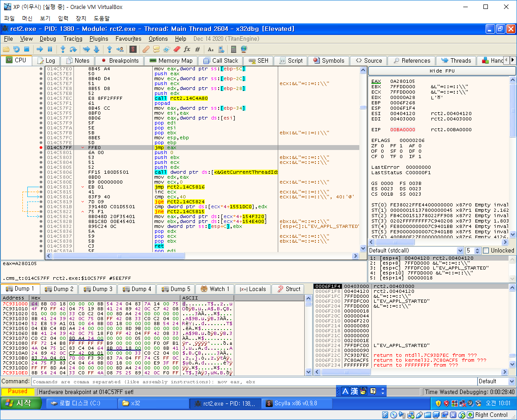Image resolution: width=517 pixels, height=420 pixels.
Task: Open the x32 folder taskbar item
Action: tap(153, 403)
